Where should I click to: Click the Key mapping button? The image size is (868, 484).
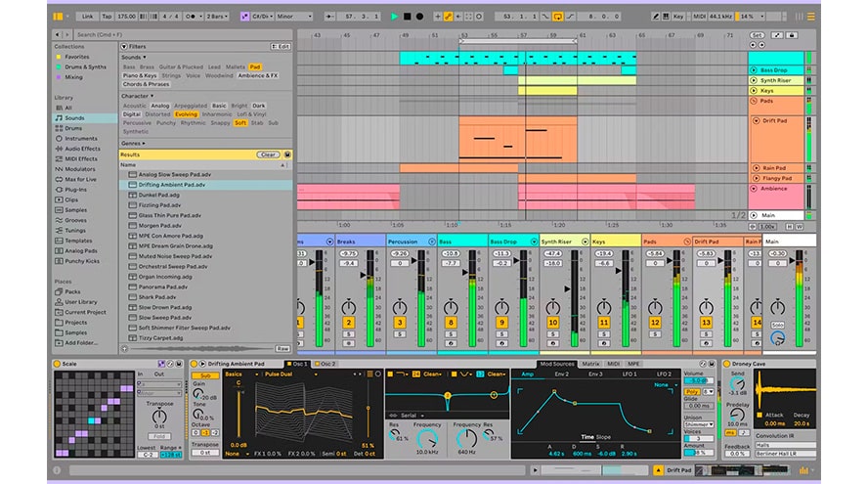pyautogui.click(x=678, y=17)
